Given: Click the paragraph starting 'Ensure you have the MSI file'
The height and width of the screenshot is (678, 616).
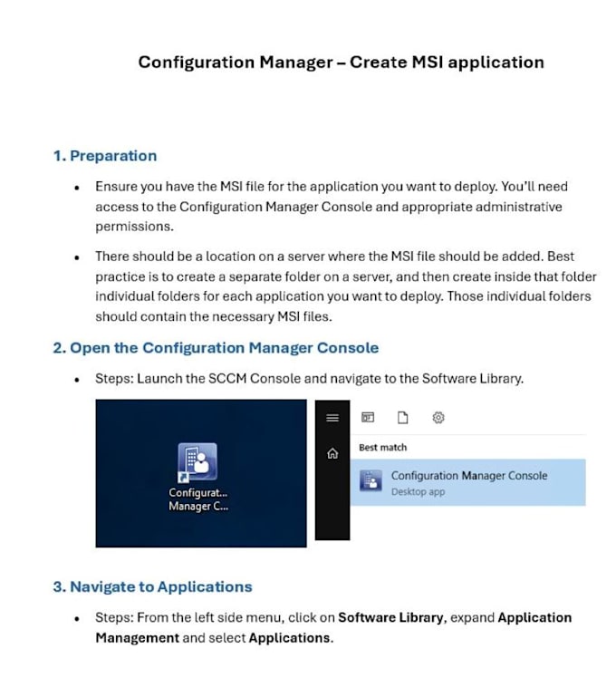Looking at the screenshot, I should (332, 207).
